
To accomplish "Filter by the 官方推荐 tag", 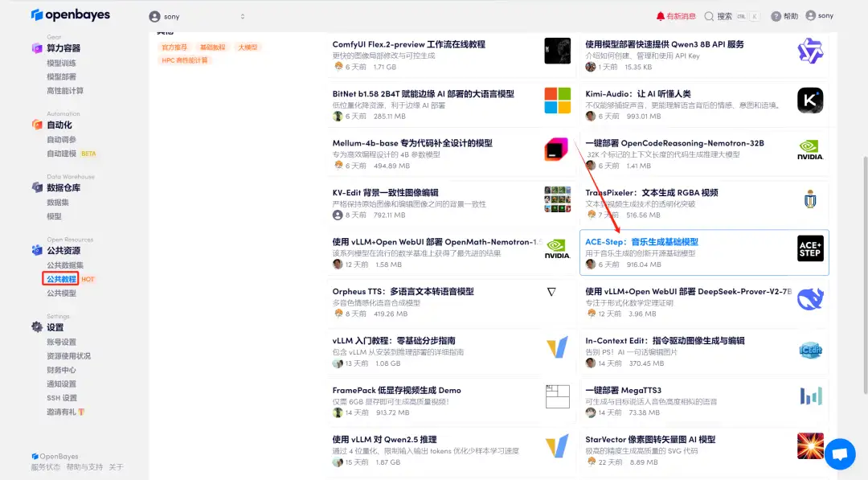I will (174, 47).
